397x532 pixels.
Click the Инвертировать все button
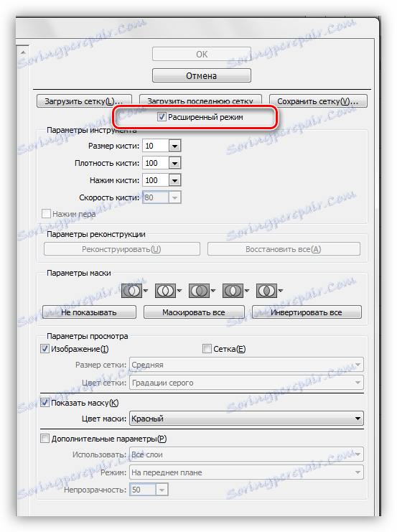click(307, 312)
